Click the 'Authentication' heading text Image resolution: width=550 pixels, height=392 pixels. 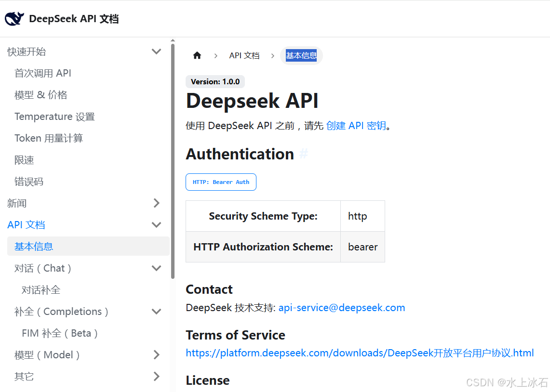240,154
